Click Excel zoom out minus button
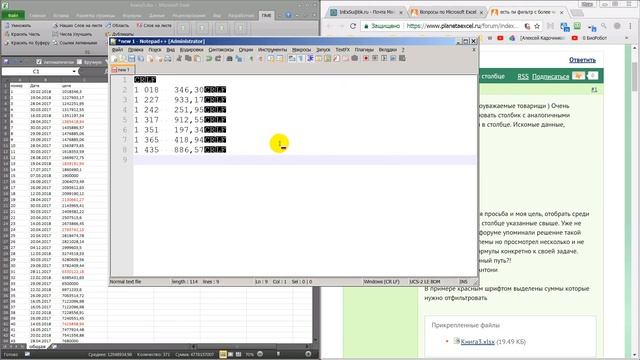Image resolution: width=640 pixels, height=360 pixels. [260, 354]
